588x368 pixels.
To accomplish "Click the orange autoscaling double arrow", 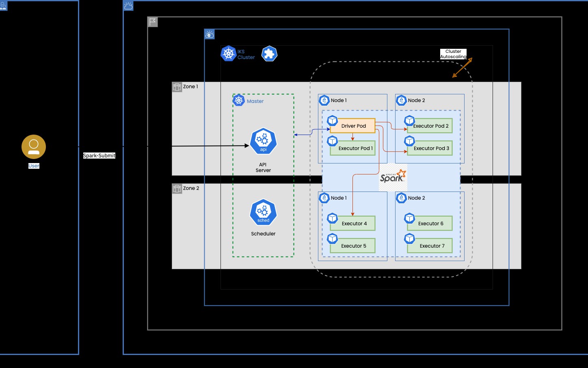I will [462, 68].
